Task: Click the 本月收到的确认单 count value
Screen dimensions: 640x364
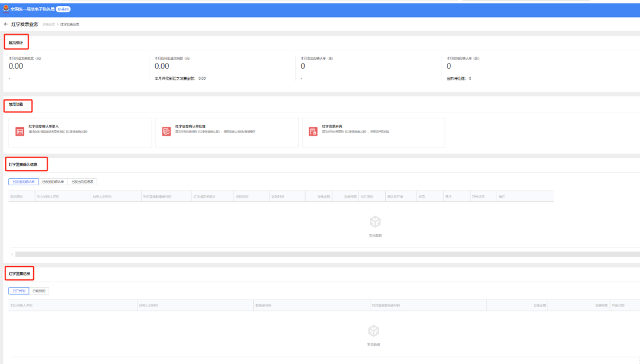Action: (449, 66)
